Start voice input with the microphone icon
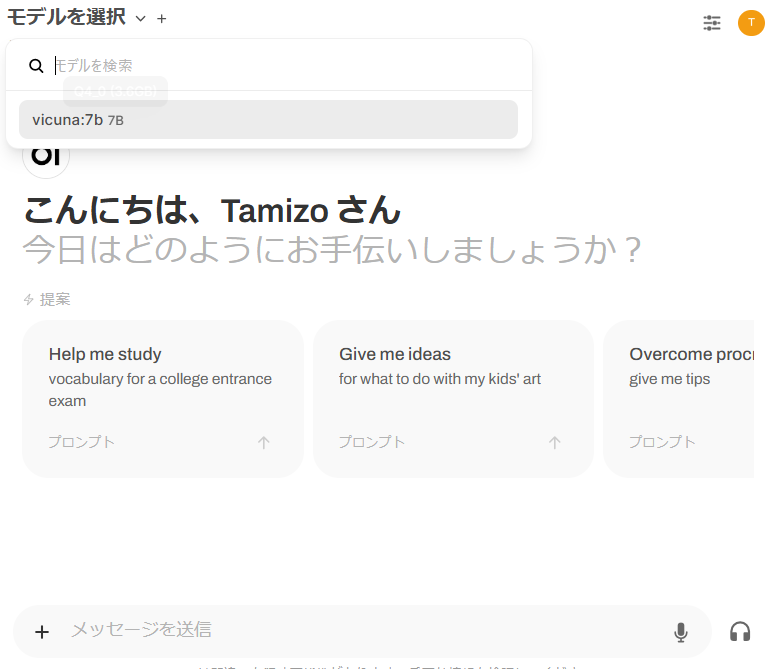The width and height of the screenshot is (783, 669). tap(681, 632)
